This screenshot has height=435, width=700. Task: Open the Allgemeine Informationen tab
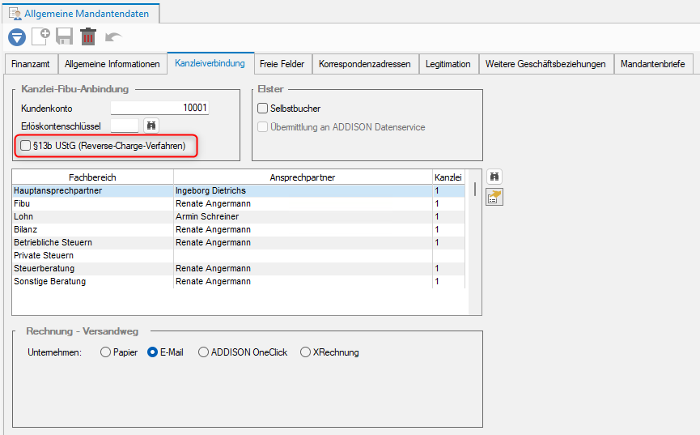tap(112, 64)
